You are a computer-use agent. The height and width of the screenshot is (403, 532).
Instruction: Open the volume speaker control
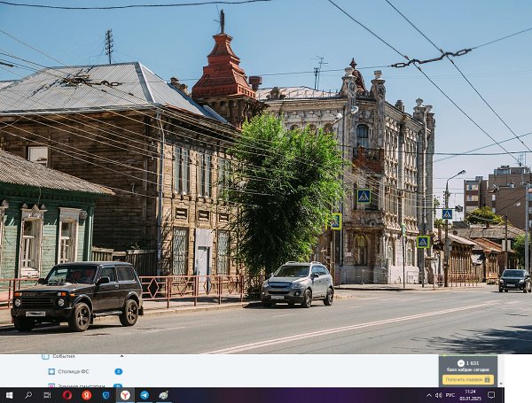point(437,395)
